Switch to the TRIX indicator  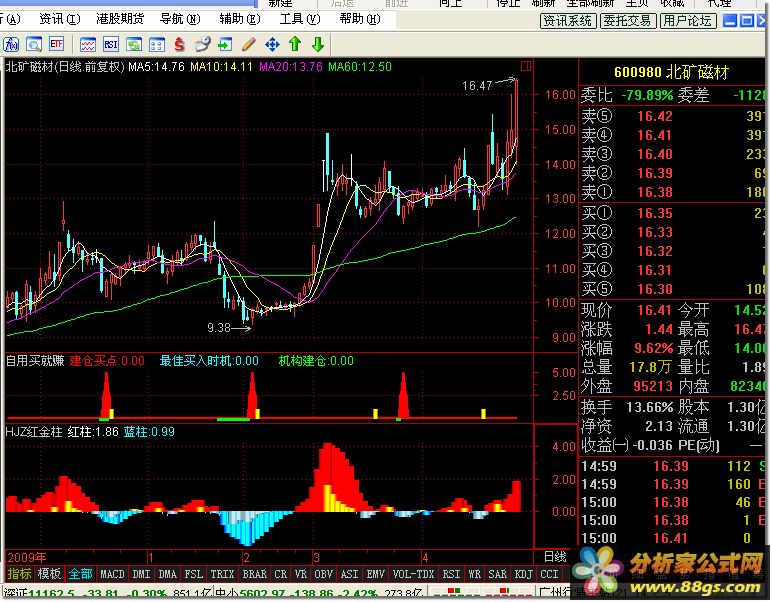pos(223,574)
